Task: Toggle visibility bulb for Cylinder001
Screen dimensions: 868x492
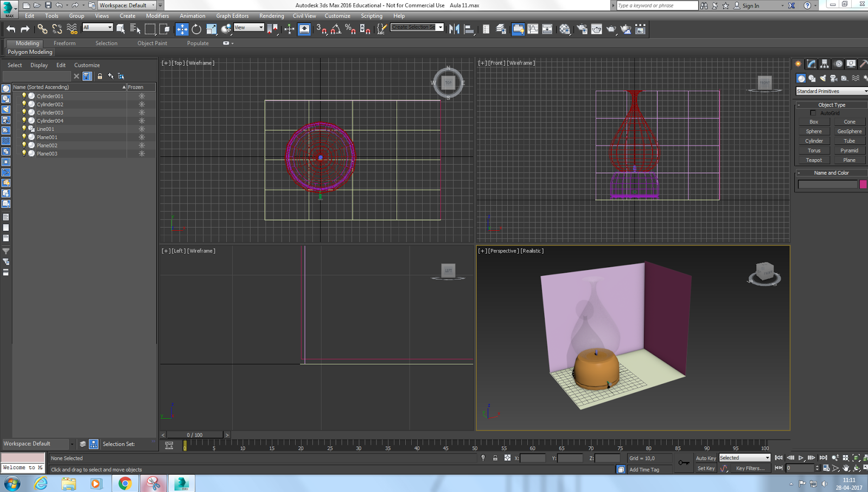Action: tap(24, 96)
